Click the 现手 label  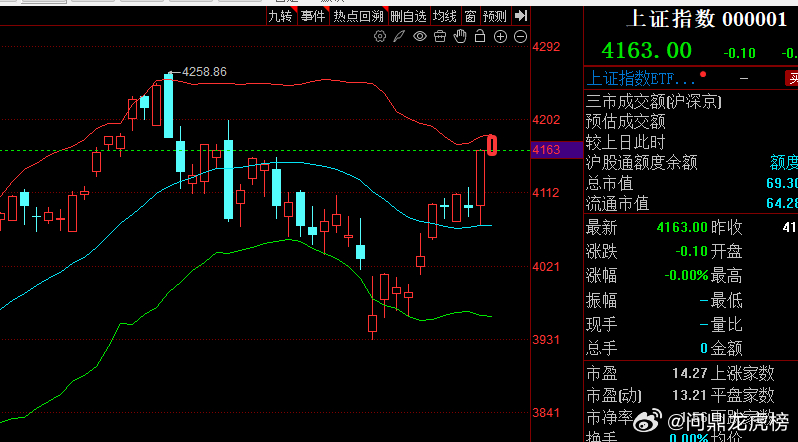pyautogui.click(x=602, y=324)
